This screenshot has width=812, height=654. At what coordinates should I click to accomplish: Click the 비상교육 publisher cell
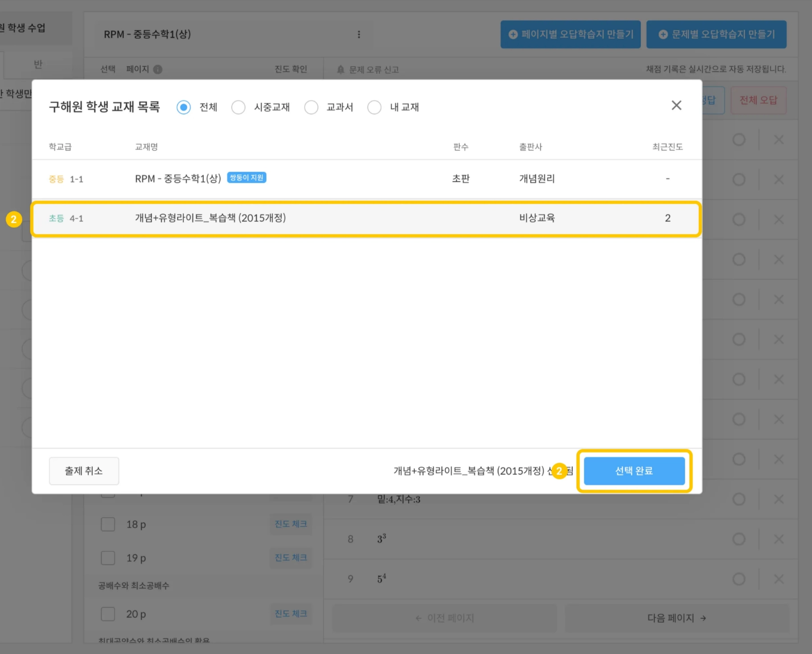[x=537, y=218]
